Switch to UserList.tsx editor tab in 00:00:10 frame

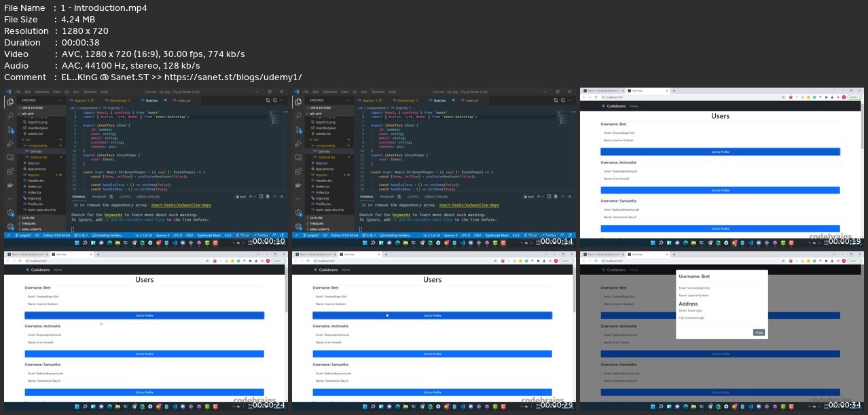coord(118,101)
